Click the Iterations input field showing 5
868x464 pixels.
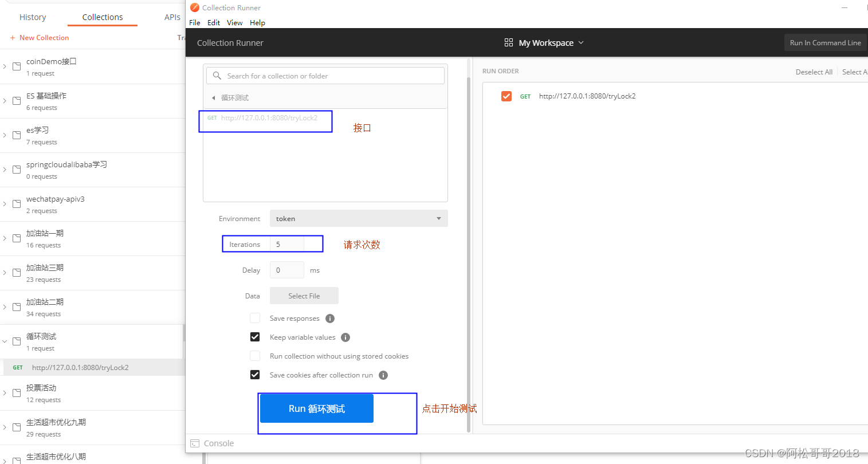[x=287, y=244]
